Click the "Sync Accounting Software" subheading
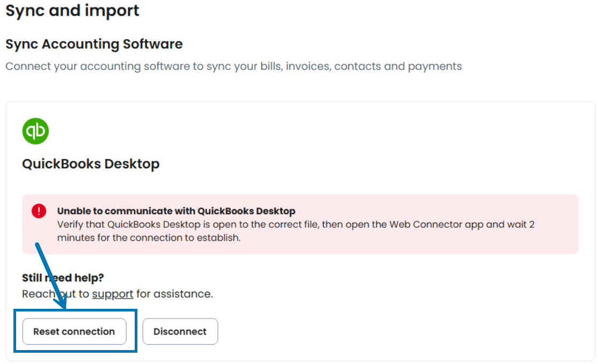This screenshot has height=364, width=598. (94, 44)
